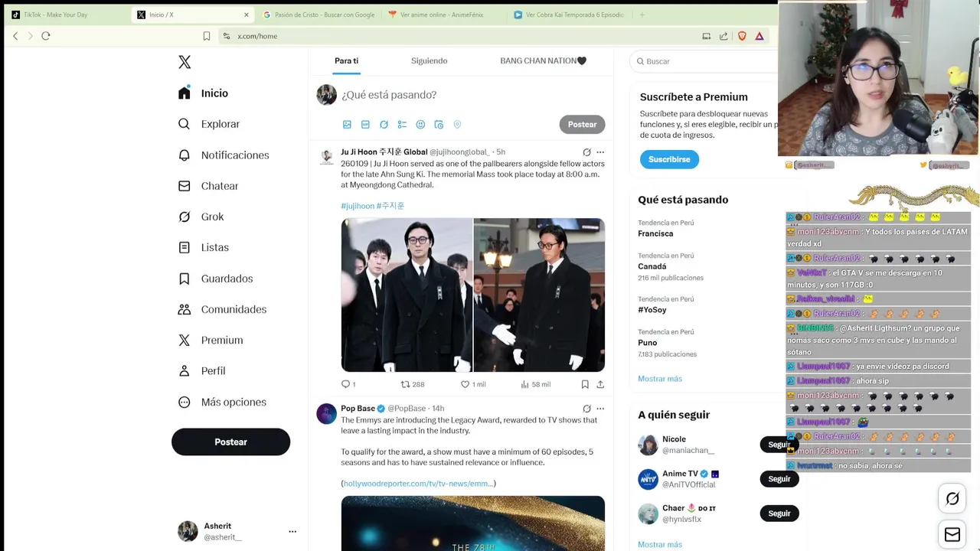Click the gray Postear composer button
Viewport: 980px width, 551px height.
(x=582, y=125)
